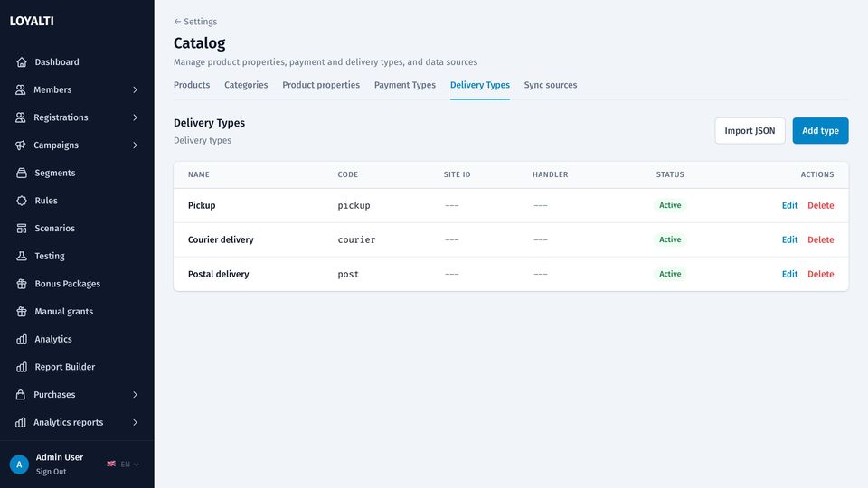Viewport: 868px width, 488px height.
Task: Click the Courier delivery name cell
Action: tap(221, 239)
